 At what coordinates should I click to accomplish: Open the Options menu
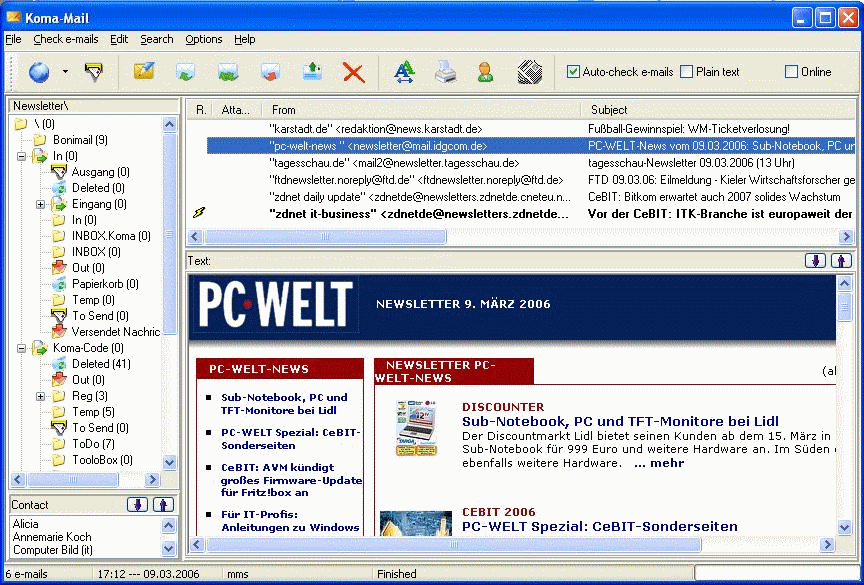click(x=204, y=39)
